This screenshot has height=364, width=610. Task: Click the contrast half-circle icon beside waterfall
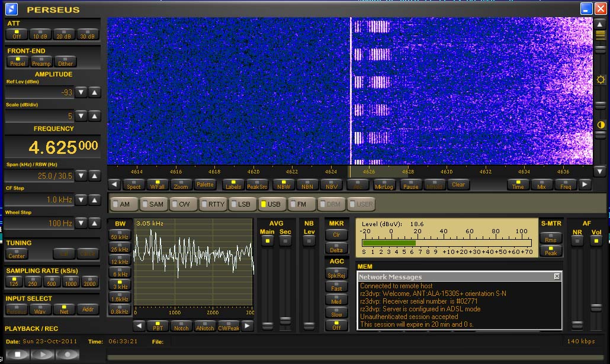coord(601,125)
